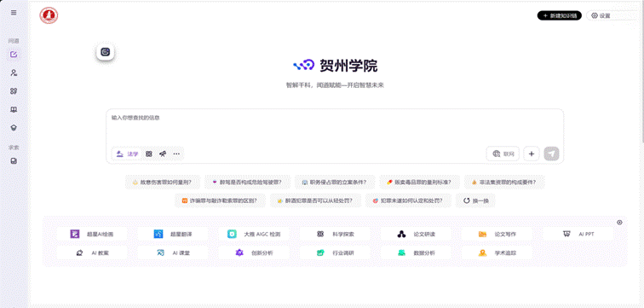Open 超星翻译 tool
The image size is (644, 308).
[x=172, y=234]
